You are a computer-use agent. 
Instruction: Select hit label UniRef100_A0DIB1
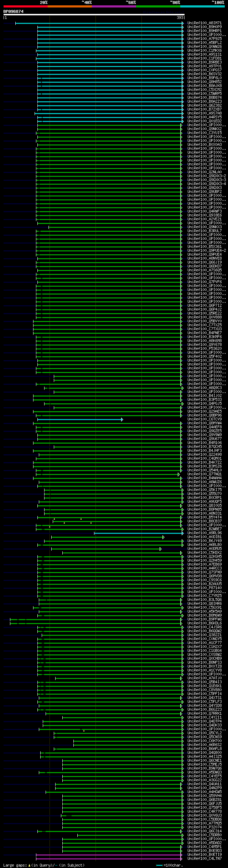click(204, 537)
